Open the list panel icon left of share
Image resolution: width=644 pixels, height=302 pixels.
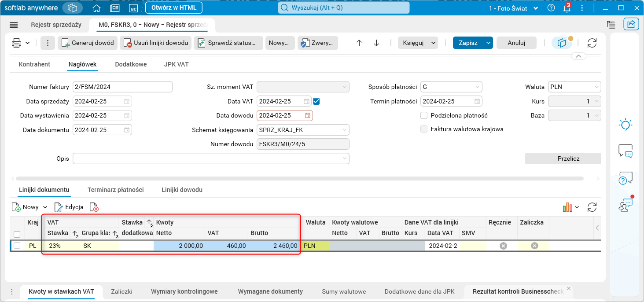point(611,25)
